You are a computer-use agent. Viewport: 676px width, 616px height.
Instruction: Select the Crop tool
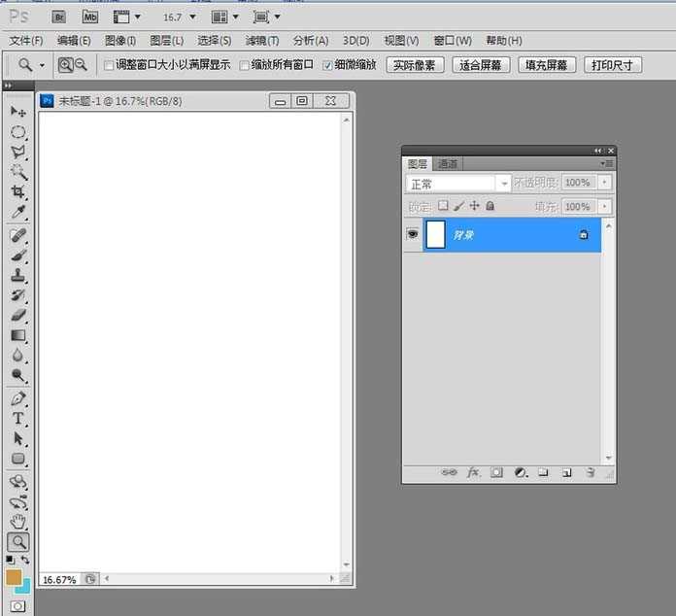[x=18, y=192]
